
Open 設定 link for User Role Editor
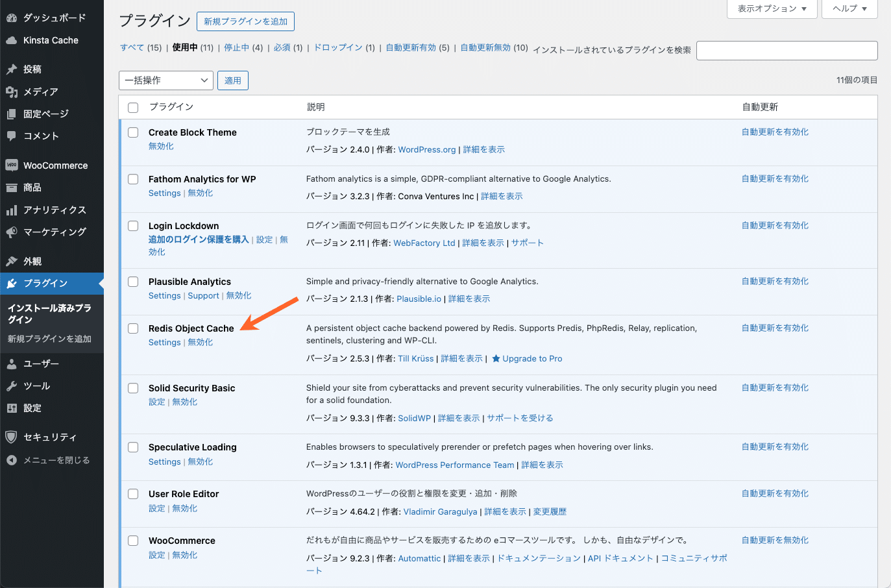point(157,508)
